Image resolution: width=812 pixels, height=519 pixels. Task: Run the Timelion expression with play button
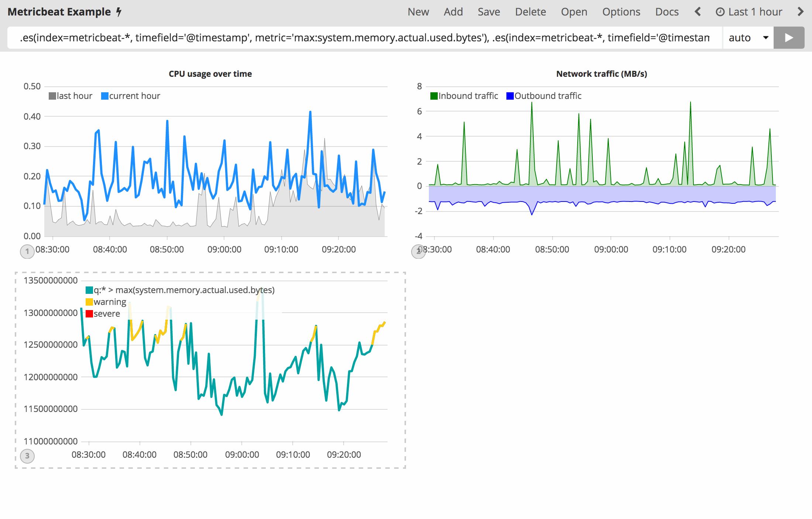pos(789,38)
